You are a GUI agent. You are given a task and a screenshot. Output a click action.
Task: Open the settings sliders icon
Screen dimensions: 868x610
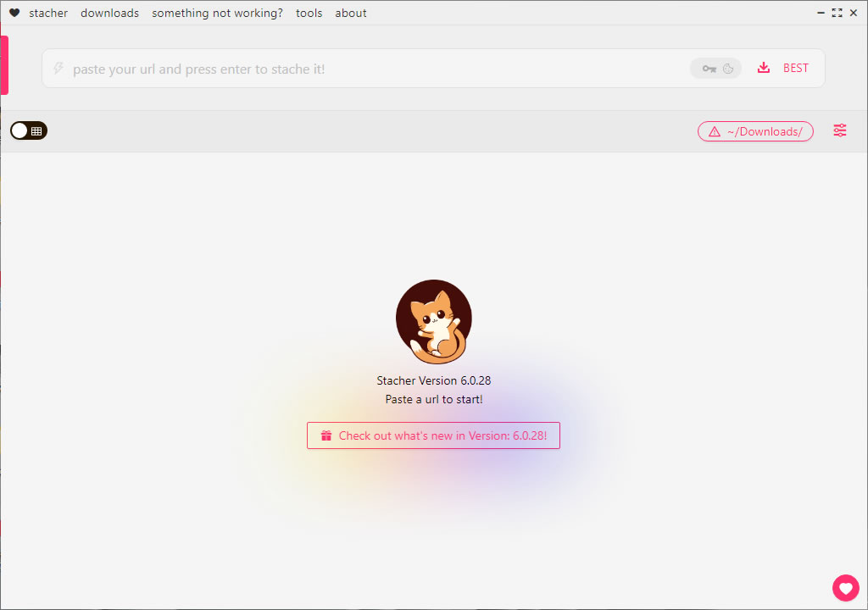point(840,130)
